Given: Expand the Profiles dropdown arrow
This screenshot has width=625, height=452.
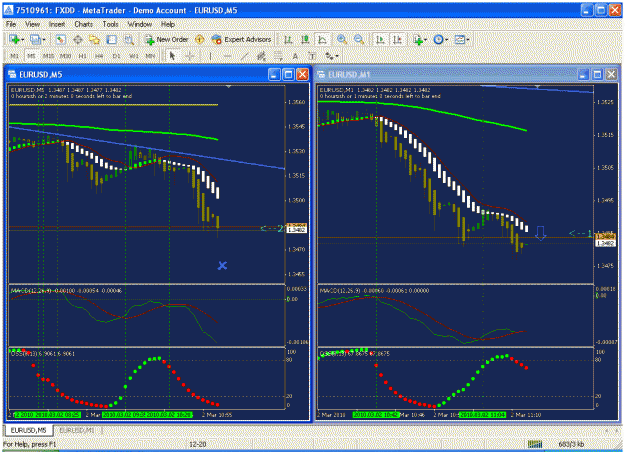Looking at the screenshot, I should (43, 40).
